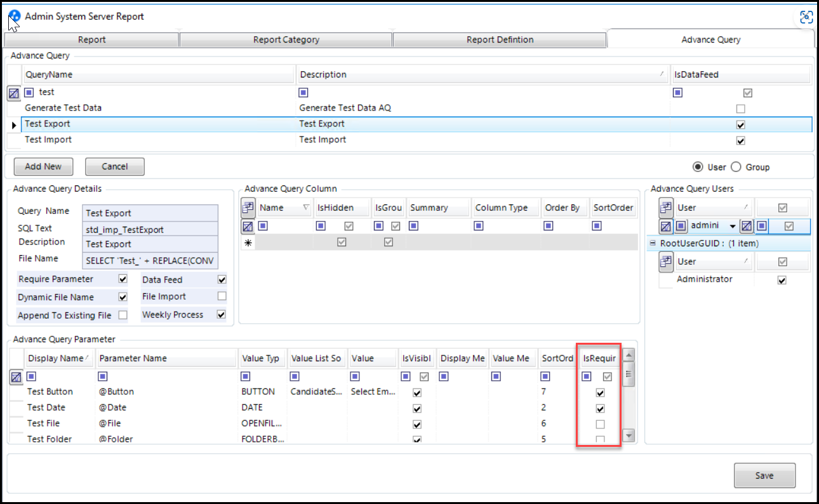
Task: Click the Cancel button
Action: point(115,166)
